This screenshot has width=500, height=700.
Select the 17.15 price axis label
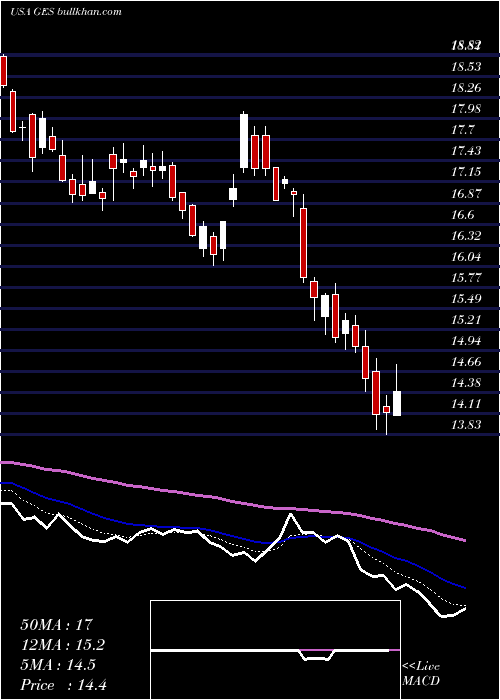(x=467, y=172)
